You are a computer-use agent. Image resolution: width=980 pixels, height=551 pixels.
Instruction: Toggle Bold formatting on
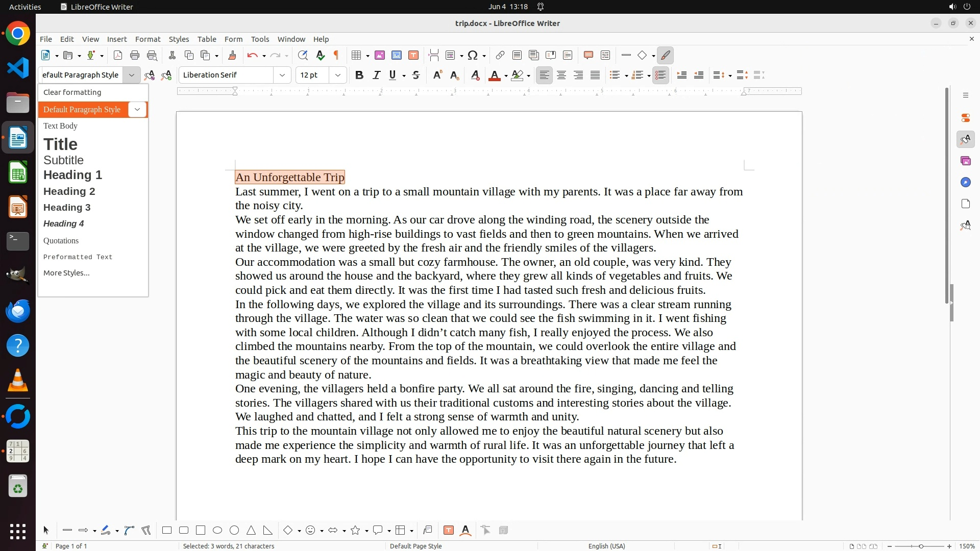tap(359, 76)
